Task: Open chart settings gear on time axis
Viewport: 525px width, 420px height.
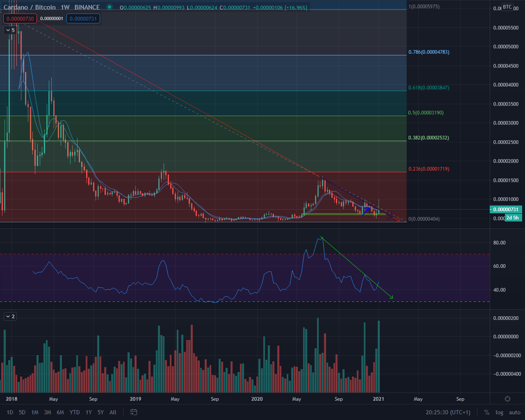Action: coord(507,399)
